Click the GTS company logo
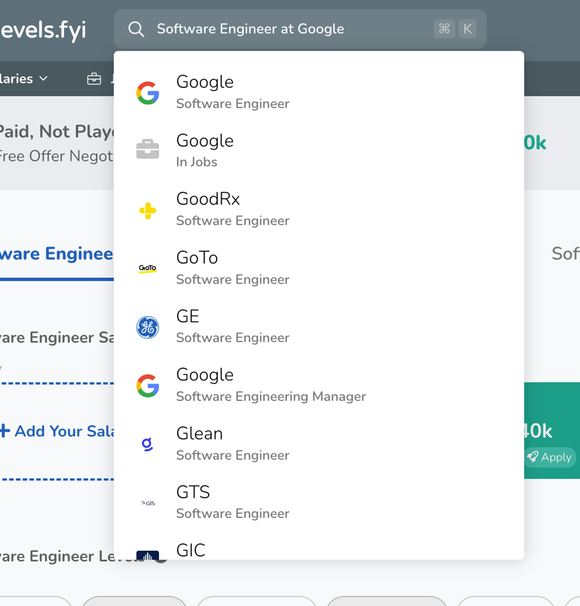 coord(148,503)
